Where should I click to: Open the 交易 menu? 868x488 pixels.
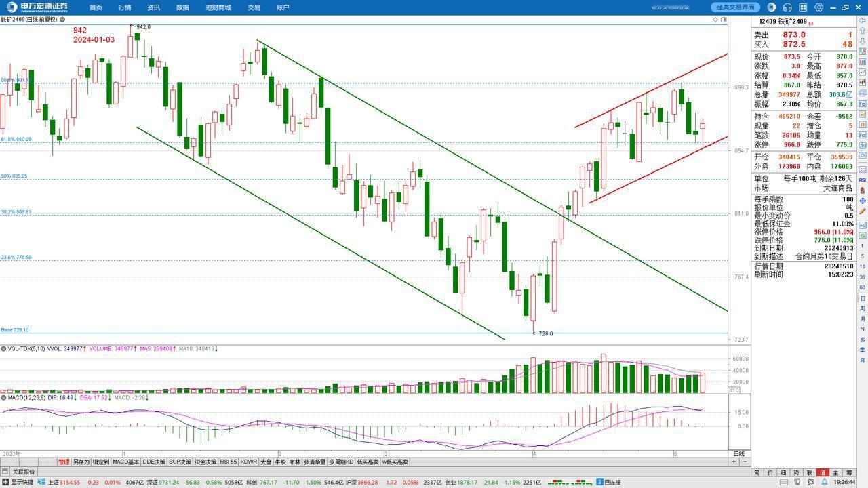point(254,7)
